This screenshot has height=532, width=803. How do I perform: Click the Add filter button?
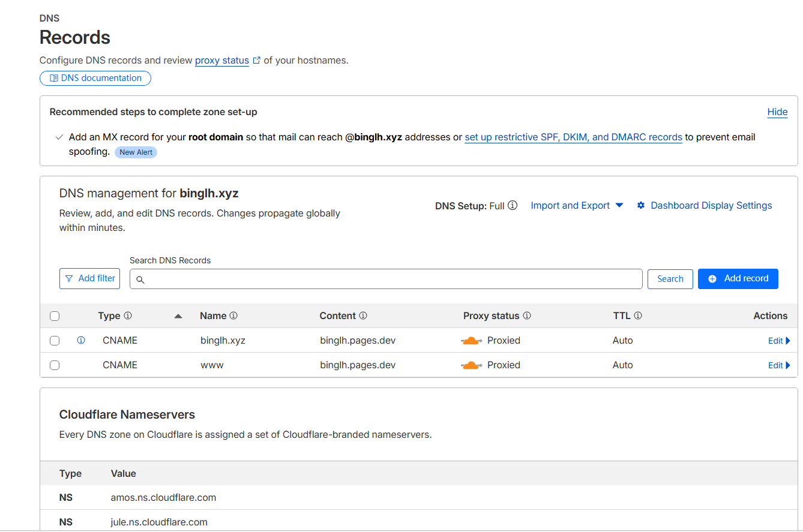pyautogui.click(x=90, y=278)
